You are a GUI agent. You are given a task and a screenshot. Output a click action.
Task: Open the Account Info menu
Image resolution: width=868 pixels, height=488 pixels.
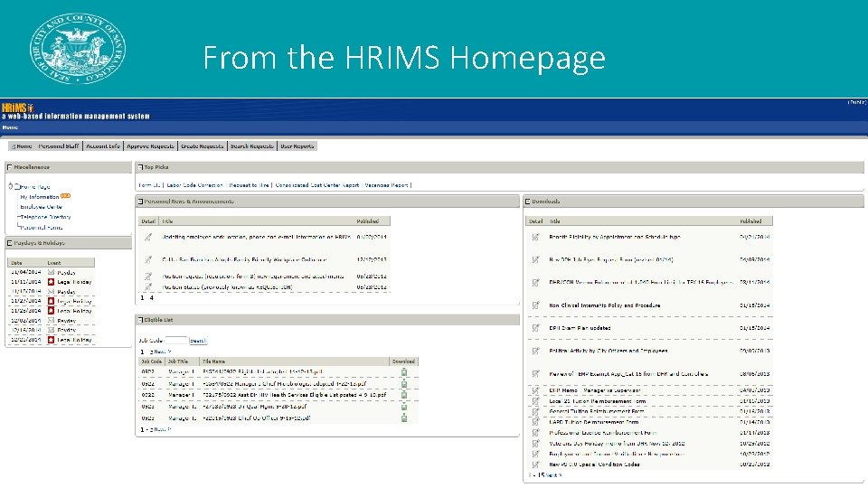pos(103,146)
